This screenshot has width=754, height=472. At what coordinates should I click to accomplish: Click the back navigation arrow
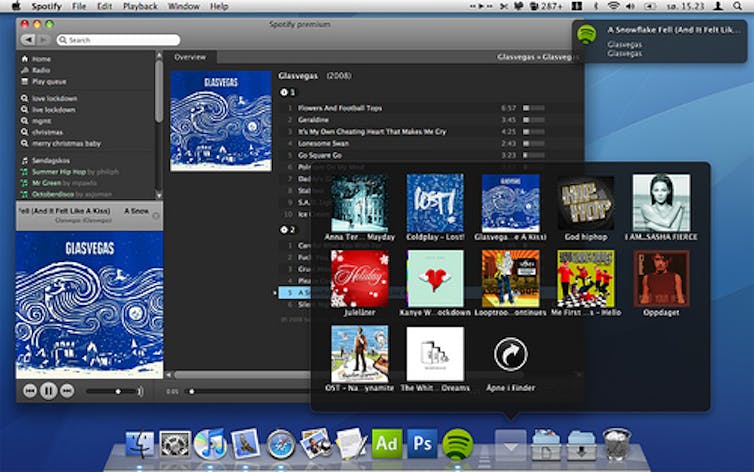tap(28, 39)
